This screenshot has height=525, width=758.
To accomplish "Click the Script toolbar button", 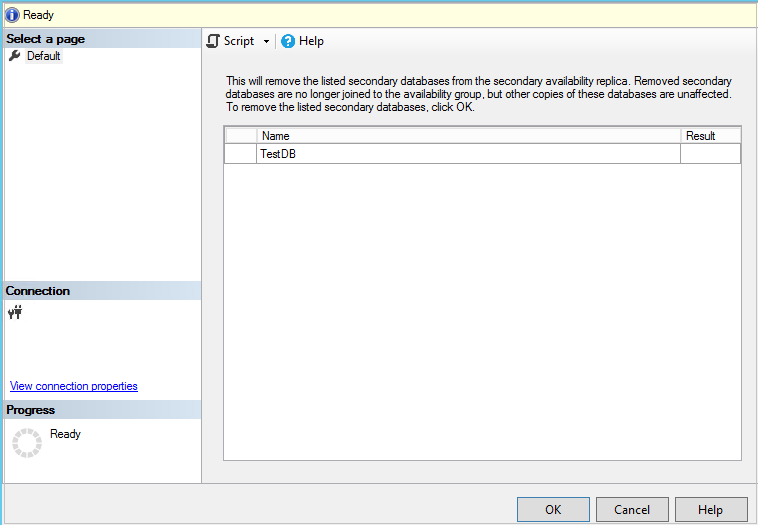I will (x=231, y=41).
